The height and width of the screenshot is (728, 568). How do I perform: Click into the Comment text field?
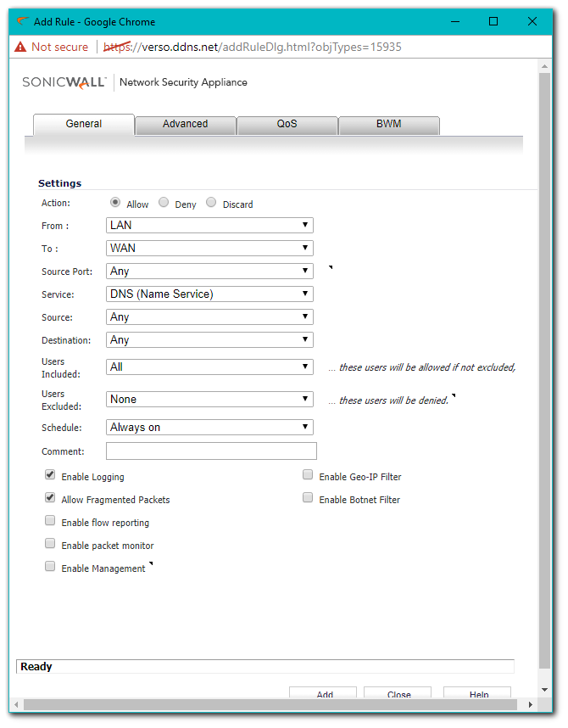click(x=211, y=451)
